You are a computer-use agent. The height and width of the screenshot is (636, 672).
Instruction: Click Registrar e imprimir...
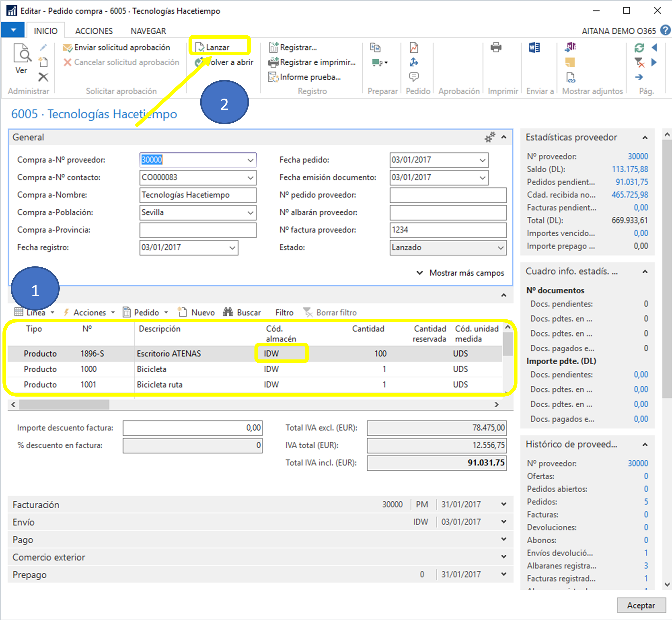[312, 62]
